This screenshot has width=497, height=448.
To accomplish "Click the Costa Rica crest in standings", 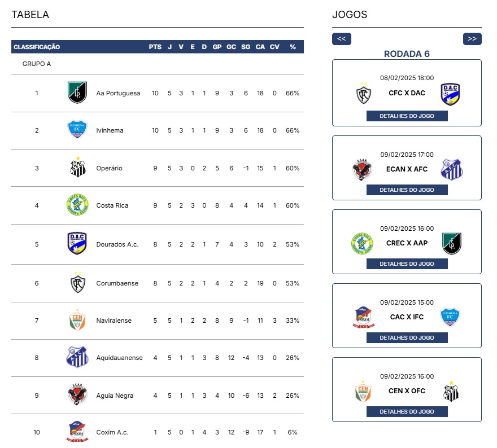I will (x=77, y=205).
